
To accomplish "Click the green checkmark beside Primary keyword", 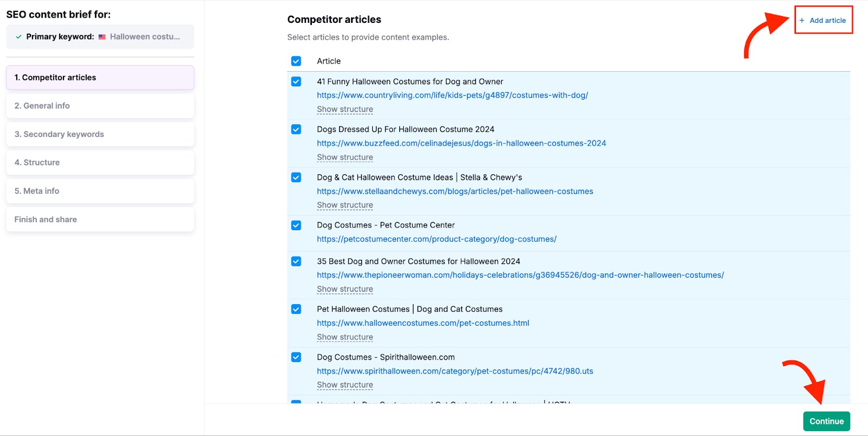I will tap(19, 37).
